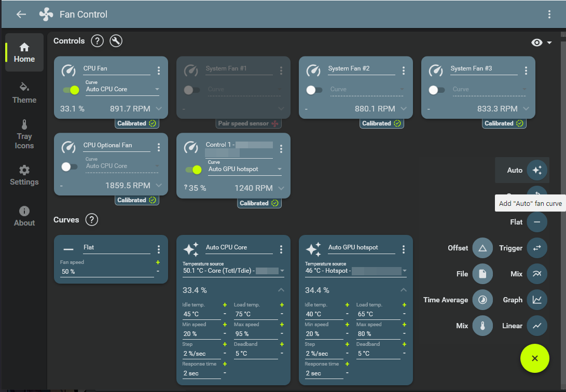Click Pair speed sensor under System Fan #1
Viewport: 566px width, 392px height.
[249, 123]
